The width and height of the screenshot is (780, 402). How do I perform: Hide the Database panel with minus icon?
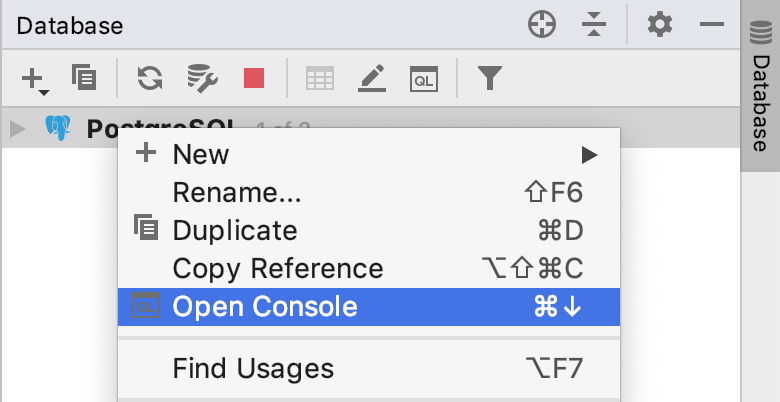(x=712, y=24)
